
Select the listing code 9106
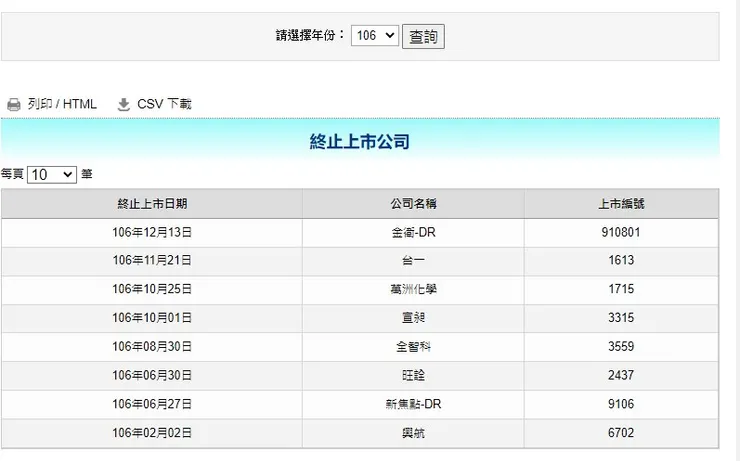pyautogui.click(x=621, y=404)
